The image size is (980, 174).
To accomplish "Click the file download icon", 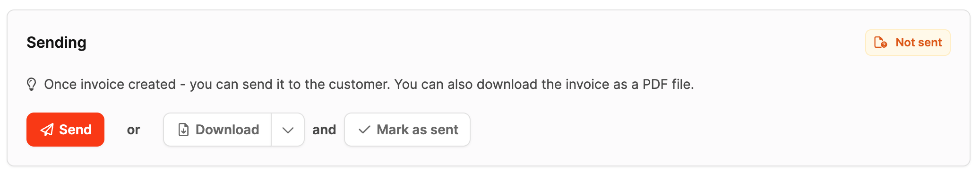I will pos(183,130).
